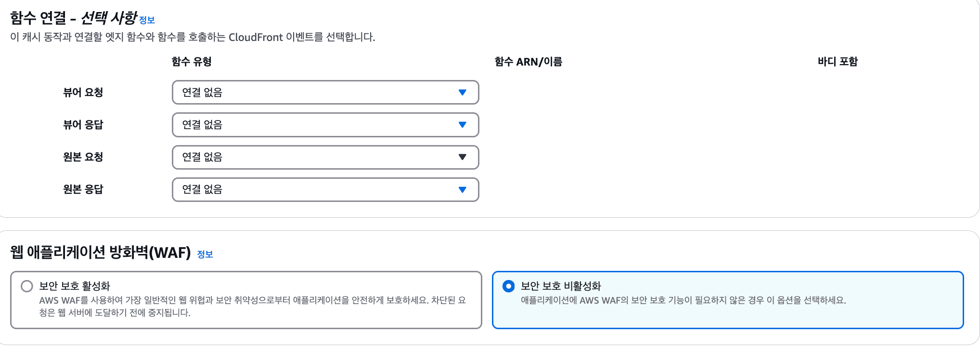Open 정보 link next to 웹 애플리케이션 방화벽(WAF)
980x347 pixels.
point(205,254)
